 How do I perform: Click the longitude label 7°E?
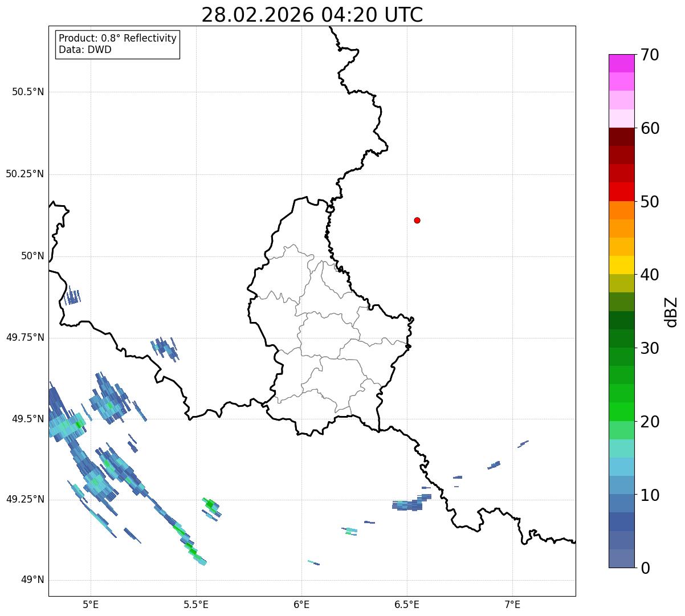pyautogui.click(x=512, y=605)
